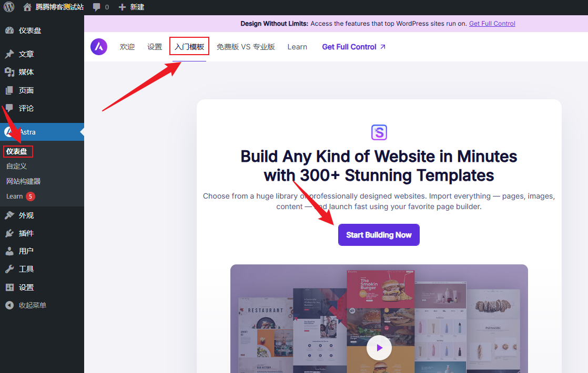Viewport: 588px width, 373px height.
Task: Click the Astra logo in plugin header
Action: (x=99, y=47)
